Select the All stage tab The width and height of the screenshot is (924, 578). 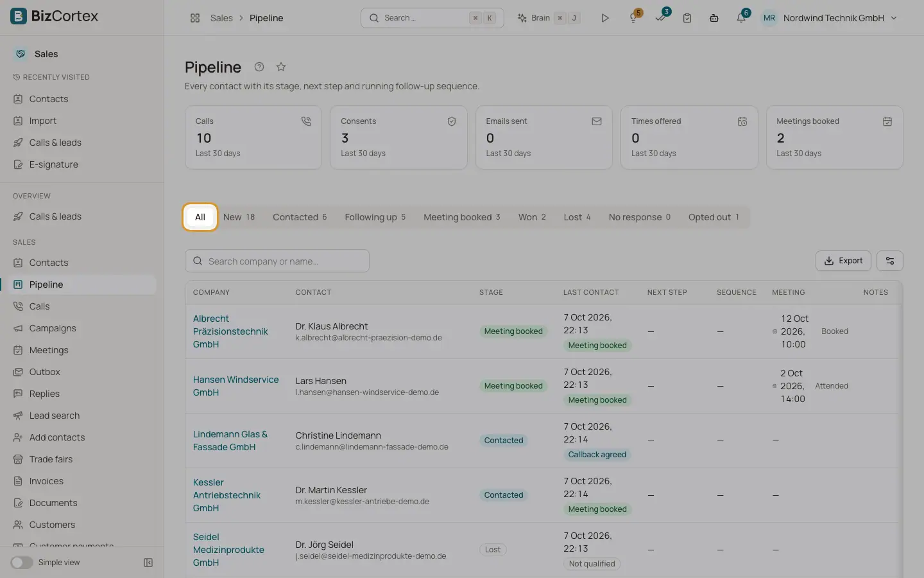[x=200, y=217]
